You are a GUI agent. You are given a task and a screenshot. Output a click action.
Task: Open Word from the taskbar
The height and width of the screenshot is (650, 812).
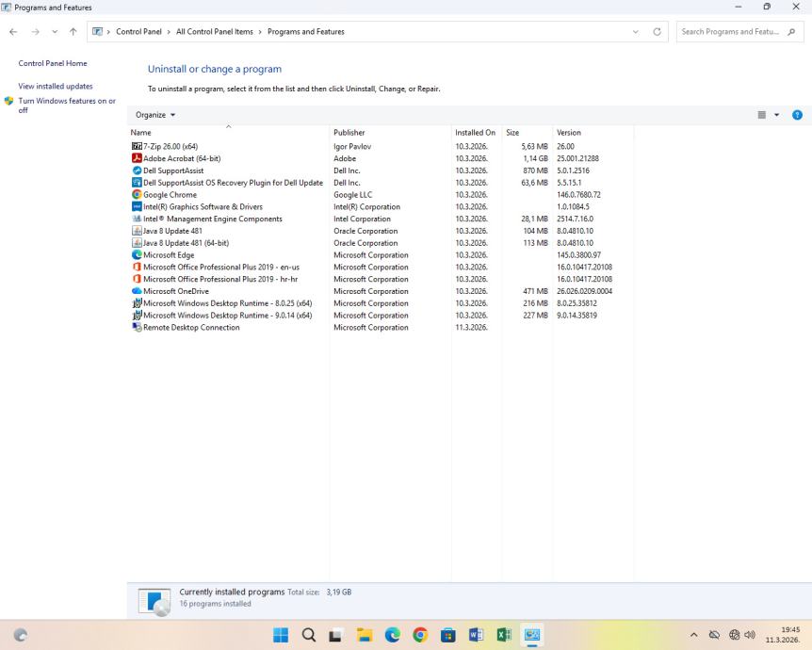pyautogui.click(x=476, y=635)
